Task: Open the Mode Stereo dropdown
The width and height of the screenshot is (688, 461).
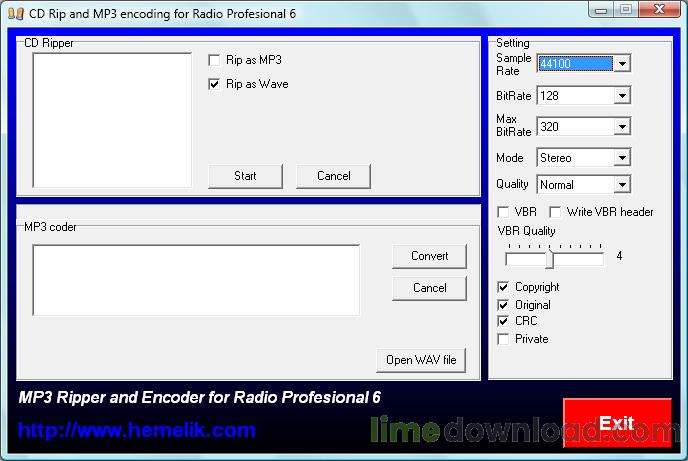Action: coord(622,158)
